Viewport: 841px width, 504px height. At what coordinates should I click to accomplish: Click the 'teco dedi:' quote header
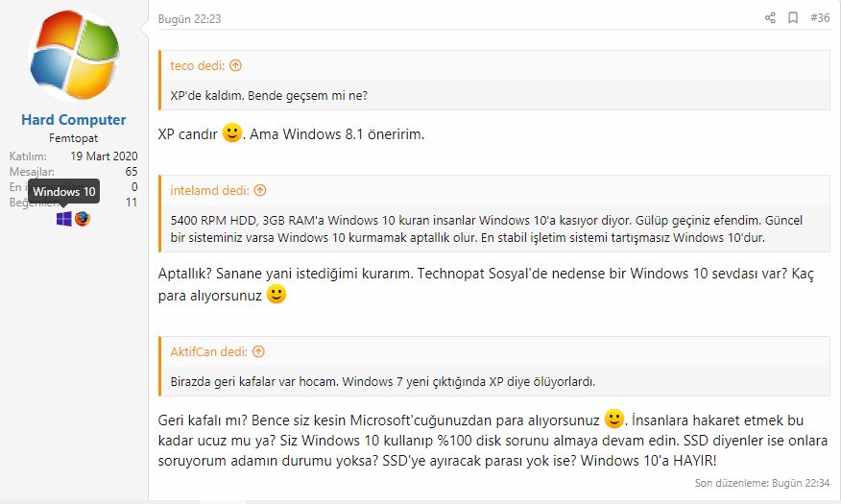(x=198, y=65)
